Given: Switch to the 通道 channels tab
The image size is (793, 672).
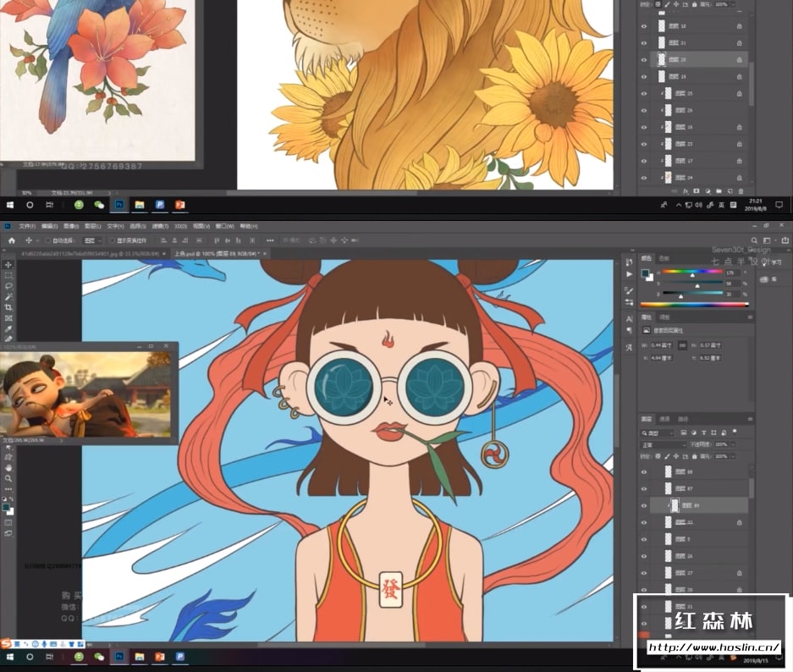Looking at the screenshot, I should point(664,419).
